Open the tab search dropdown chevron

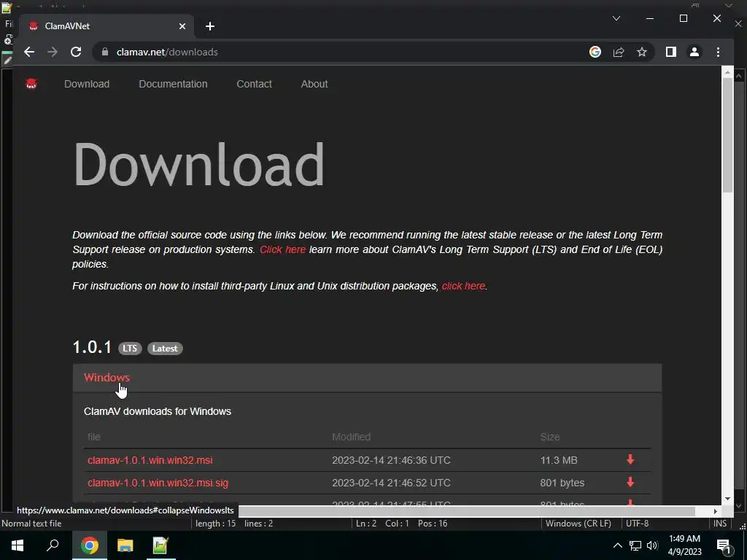pyautogui.click(x=616, y=18)
